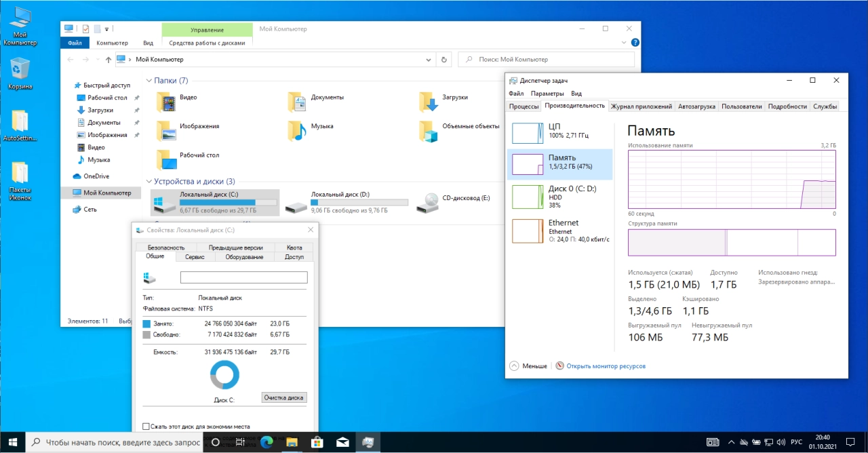This screenshot has width=868, height=453.
Task: Open the Журнал приложений tab
Action: click(x=642, y=106)
